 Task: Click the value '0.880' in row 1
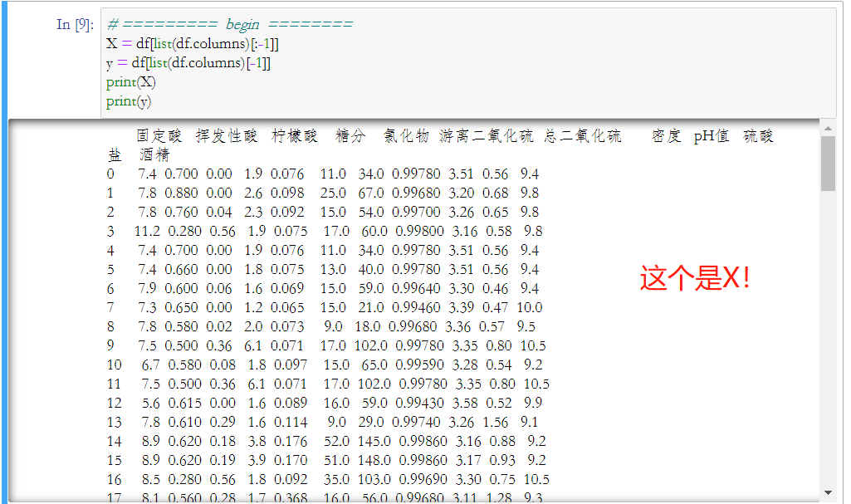181,193
